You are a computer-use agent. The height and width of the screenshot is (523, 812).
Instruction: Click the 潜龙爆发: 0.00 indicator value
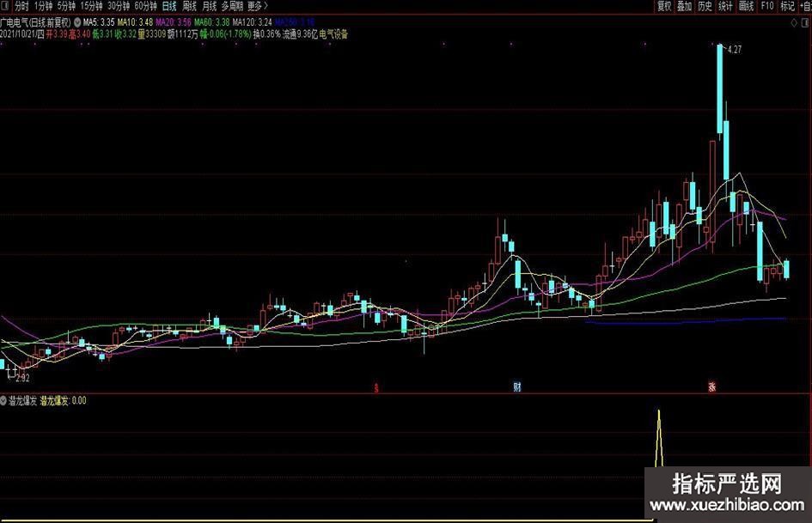(x=64, y=401)
